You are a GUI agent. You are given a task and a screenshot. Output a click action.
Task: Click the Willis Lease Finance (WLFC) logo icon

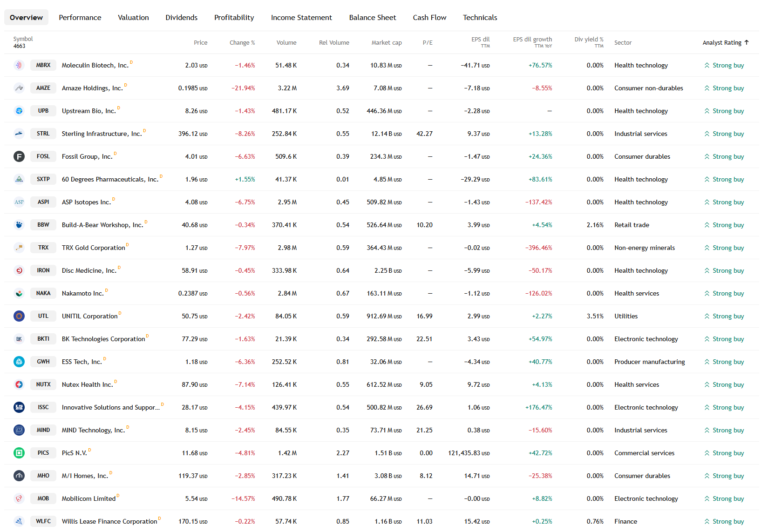tap(19, 521)
